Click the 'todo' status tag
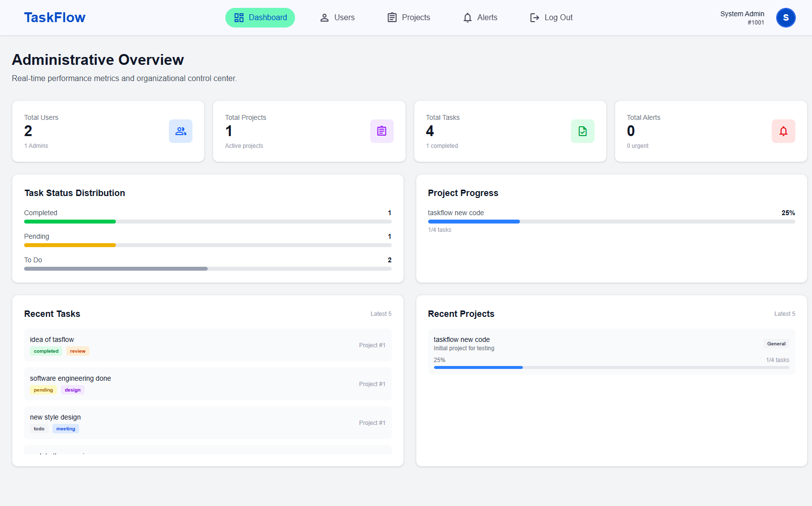This screenshot has width=812, height=506. (x=39, y=429)
